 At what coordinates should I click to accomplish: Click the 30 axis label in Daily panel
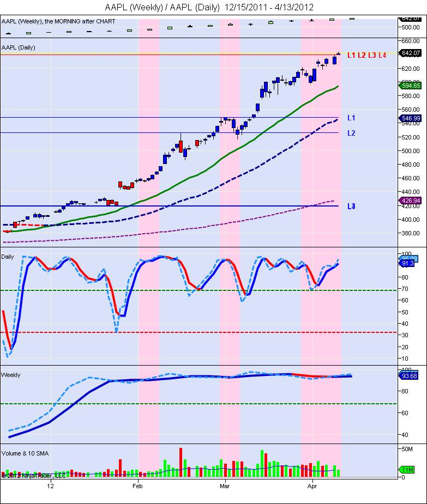[x=405, y=335]
